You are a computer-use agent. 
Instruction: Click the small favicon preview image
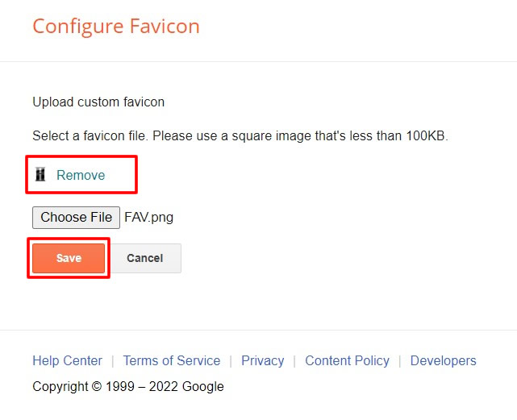pos(40,175)
